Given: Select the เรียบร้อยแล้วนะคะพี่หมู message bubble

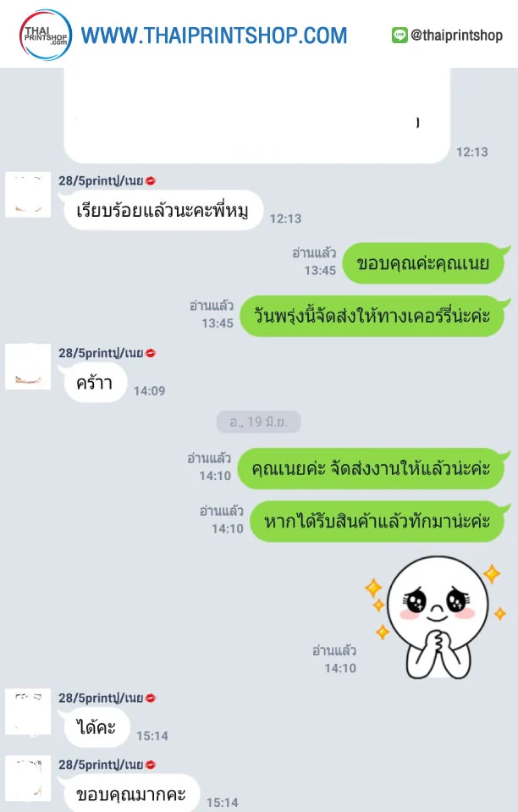Looking at the screenshot, I should click(x=162, y=210).
